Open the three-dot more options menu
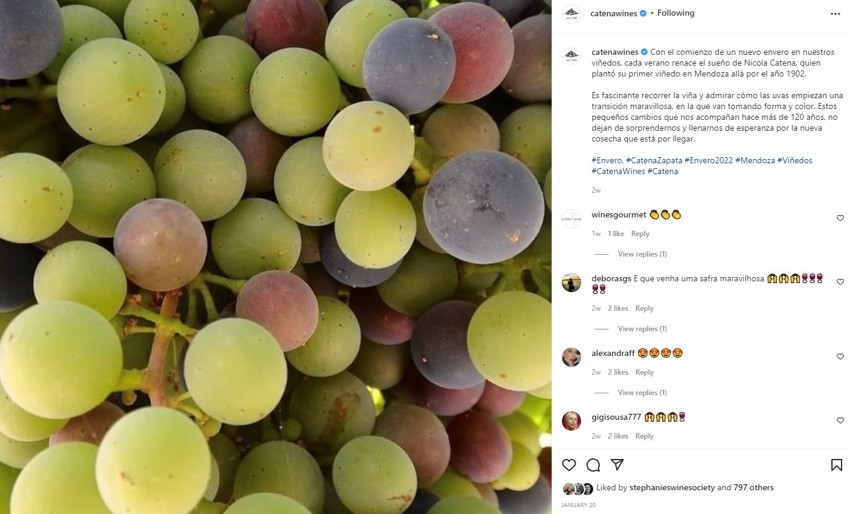The height and width of the screenshot is (514, 850). point(835,14)
